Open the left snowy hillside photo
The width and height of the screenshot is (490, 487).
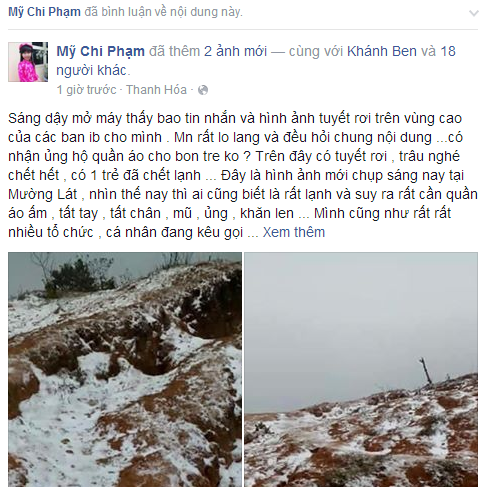(x=125, y=370)
